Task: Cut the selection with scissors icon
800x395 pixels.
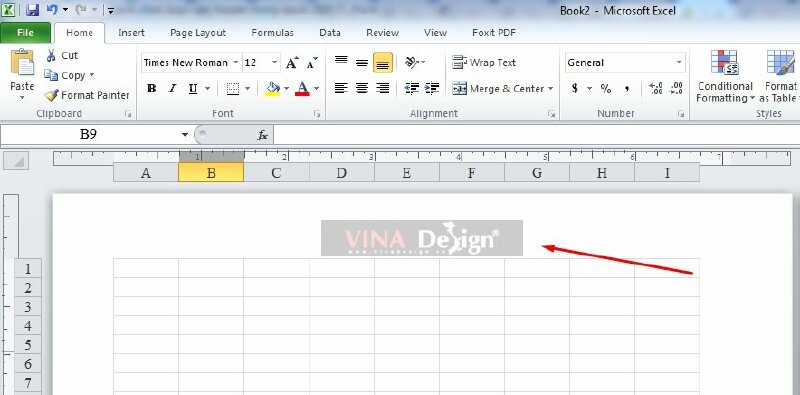Action: (x=61, y=56)
